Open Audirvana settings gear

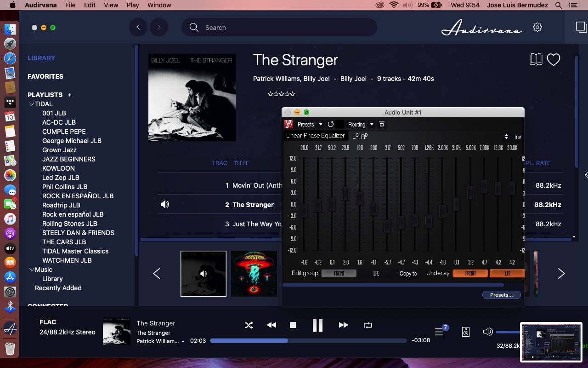[537, 27]
